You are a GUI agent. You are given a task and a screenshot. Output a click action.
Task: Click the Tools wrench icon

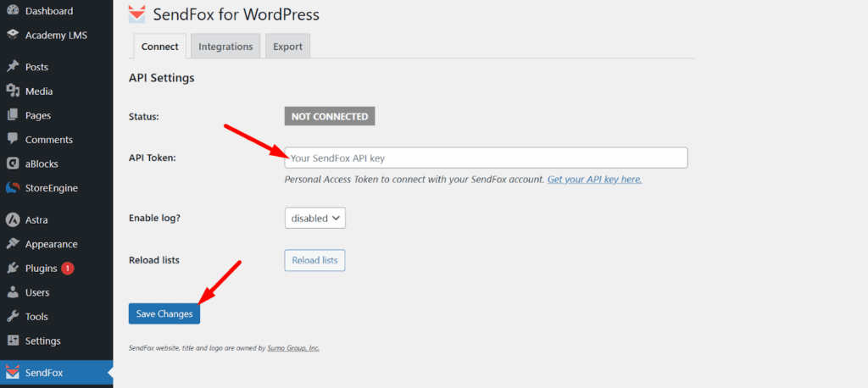[13, 317]
